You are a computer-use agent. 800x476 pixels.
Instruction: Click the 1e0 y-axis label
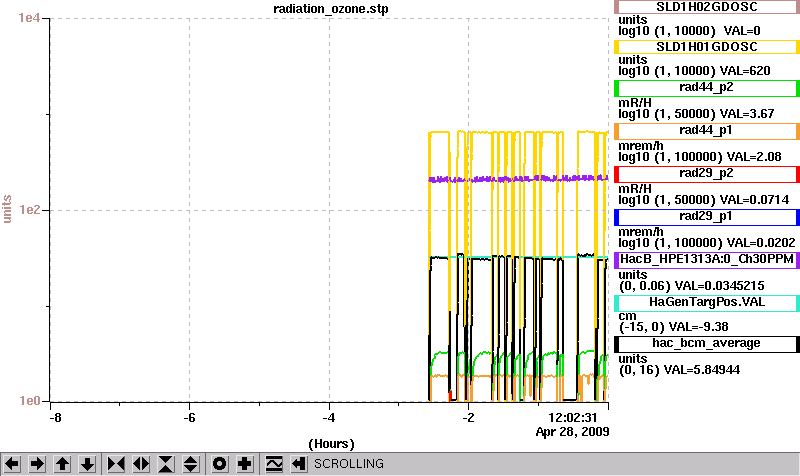tap(29, 401)
